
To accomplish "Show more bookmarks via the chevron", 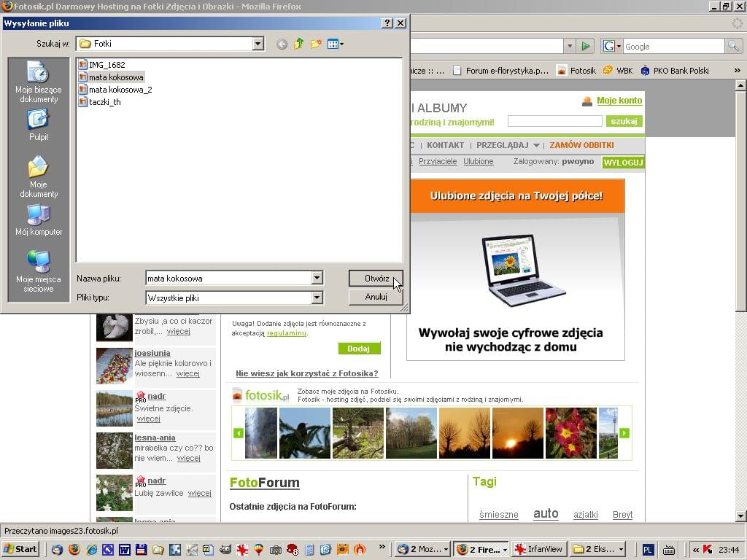I will 737,71.
